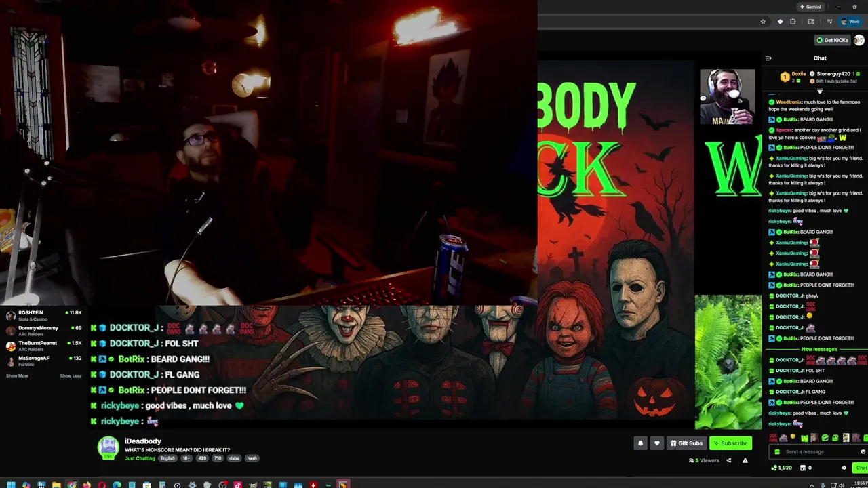Image resolution: width=868 pixels, height=488 pixels.
Task: Click Stonerguy420 on the gift leaderboard
Action: coord(833,74)
